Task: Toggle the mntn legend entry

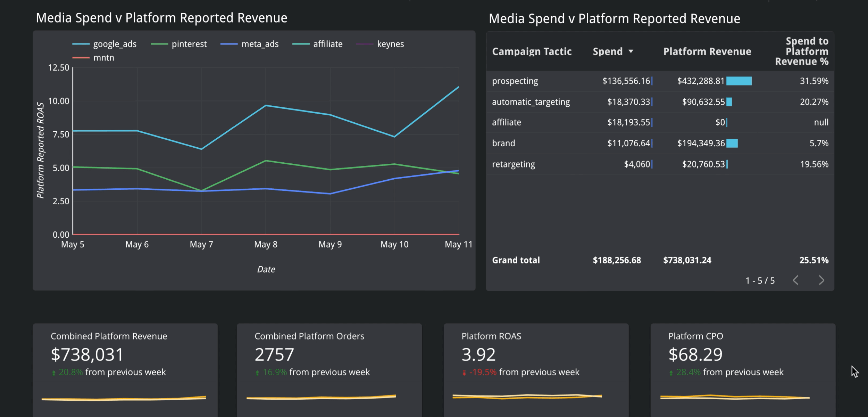Action: (103, 58)
